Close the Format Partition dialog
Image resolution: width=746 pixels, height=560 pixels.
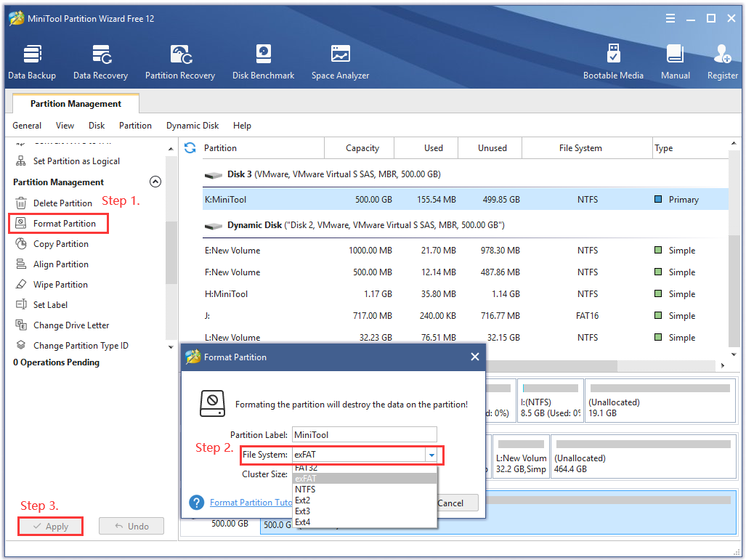(x=475, y=357)
